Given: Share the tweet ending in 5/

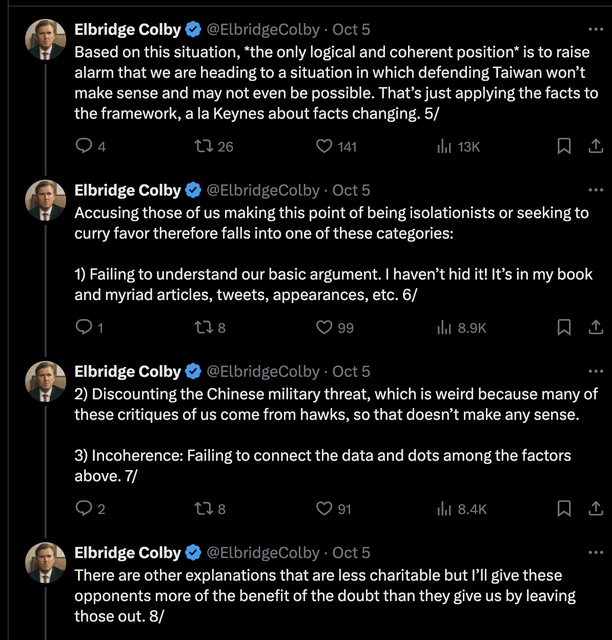Looking at the screenshot, I should pos(595,146).
